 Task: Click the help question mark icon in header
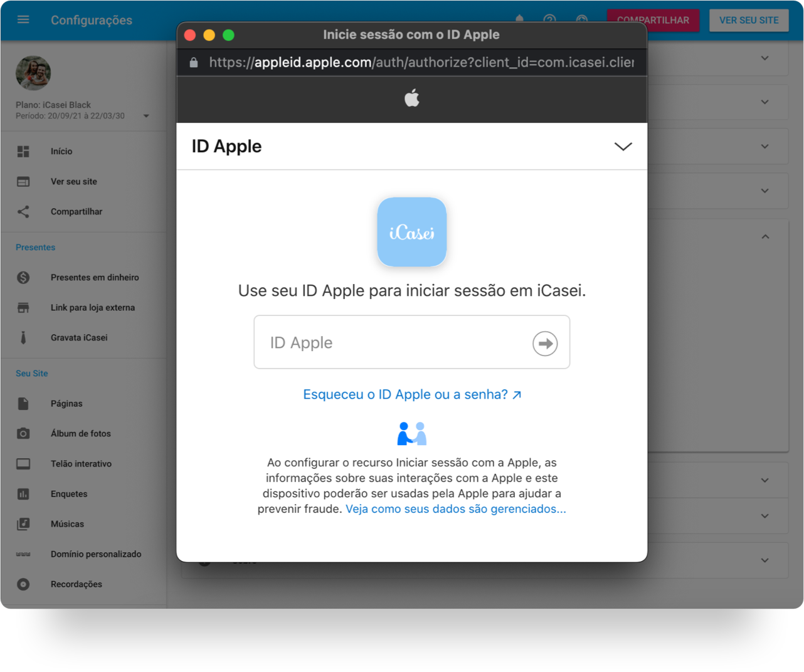pos(550,19)
